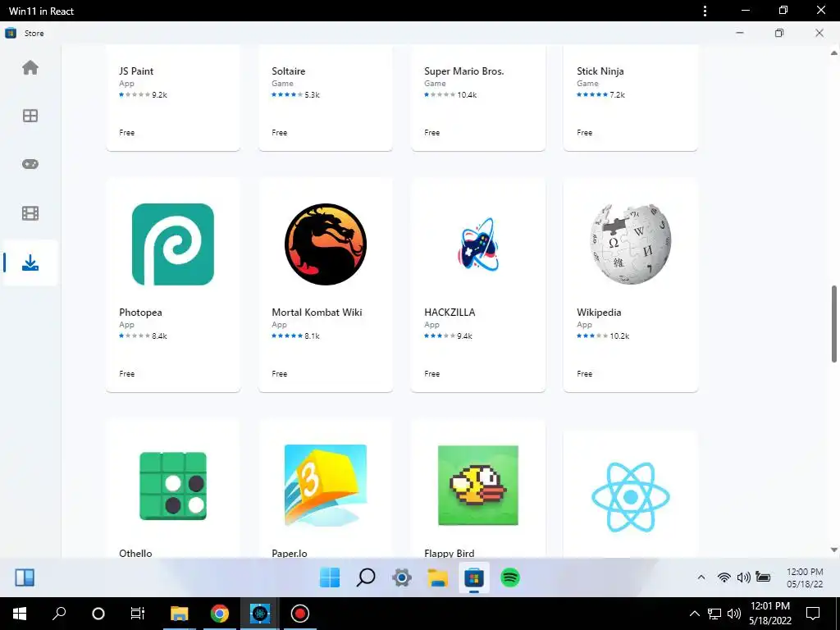Viewport: 840px width, 630px height.
Task: Click the Othello board icon
Action: (x=173, y=486)
